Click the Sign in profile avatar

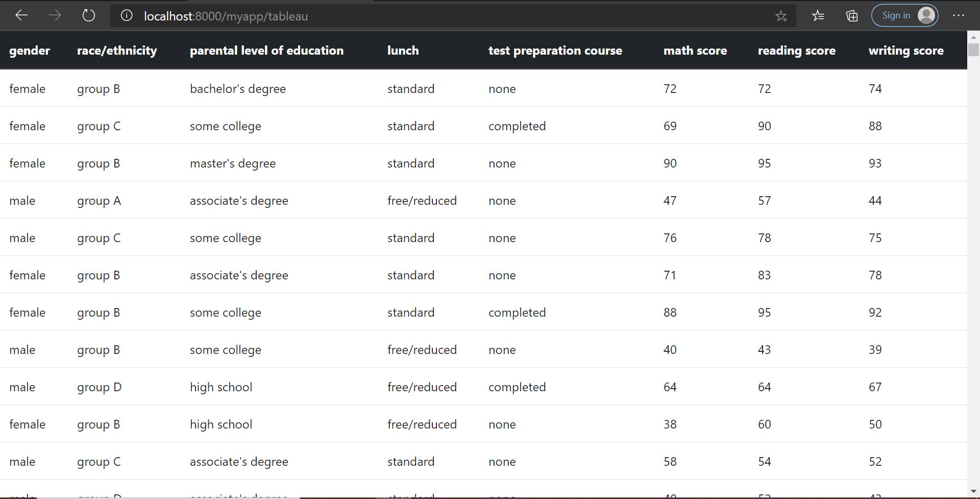pyautogui.click(x=926, y=15)
